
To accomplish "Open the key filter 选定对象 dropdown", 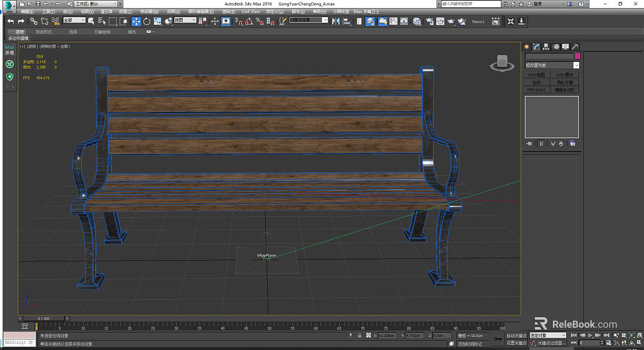I will (x=548, y=335).
